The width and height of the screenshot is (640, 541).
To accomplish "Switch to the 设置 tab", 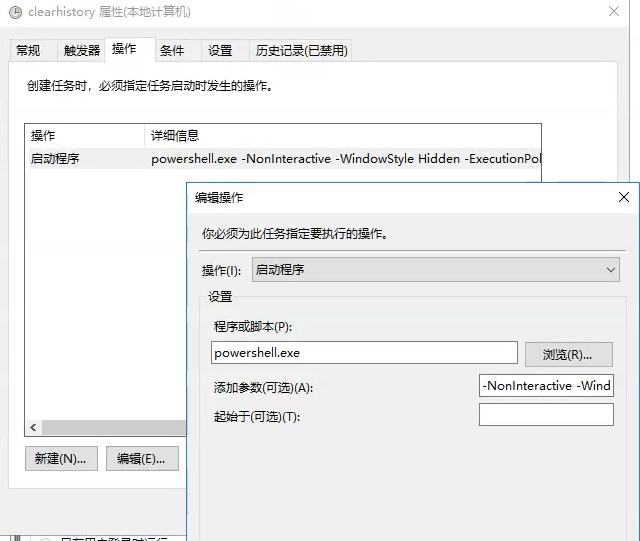I will click(x=220, y=51).
